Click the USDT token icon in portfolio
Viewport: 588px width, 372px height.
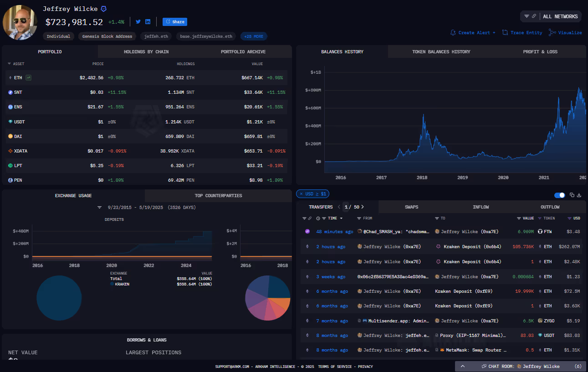[10, 122]
